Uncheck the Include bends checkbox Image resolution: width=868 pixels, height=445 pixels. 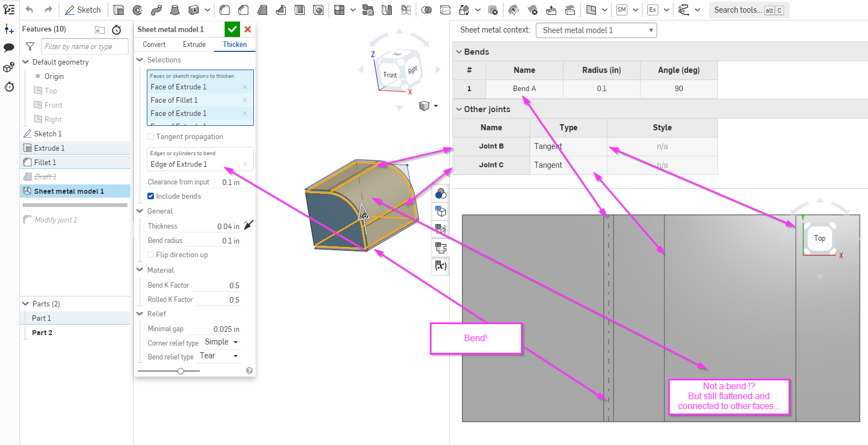(151, 196)
